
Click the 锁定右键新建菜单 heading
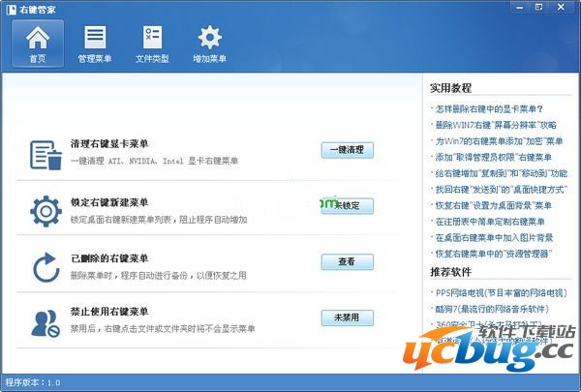(109, 202)
